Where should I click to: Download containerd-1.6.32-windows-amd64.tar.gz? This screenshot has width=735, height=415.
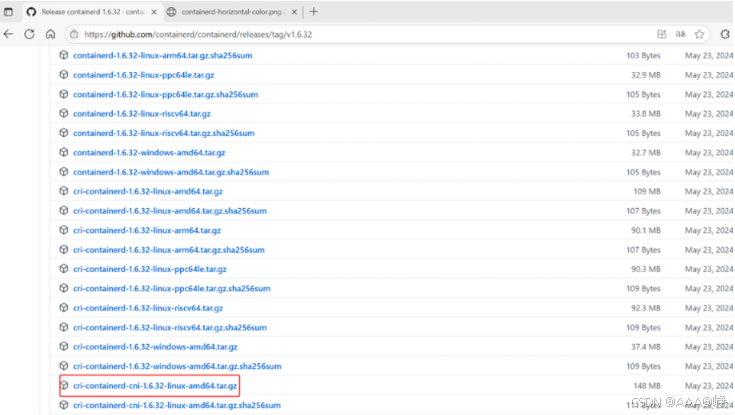(149, 153)
